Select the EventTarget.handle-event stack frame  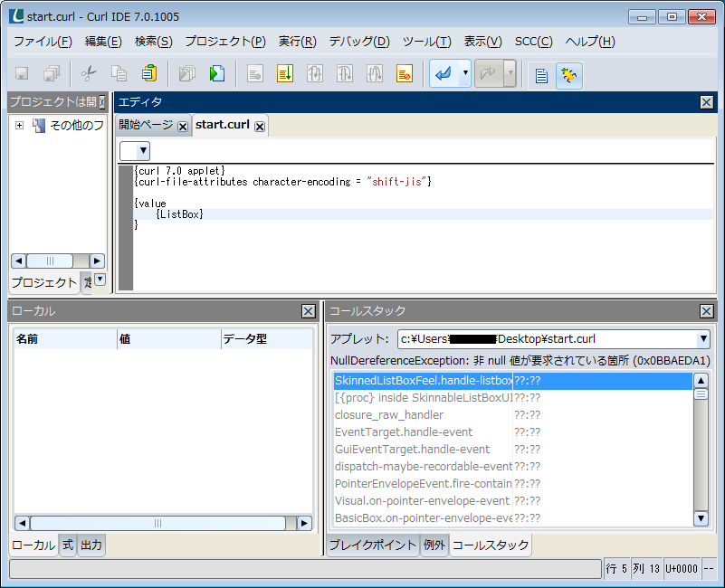click(513, 432)
